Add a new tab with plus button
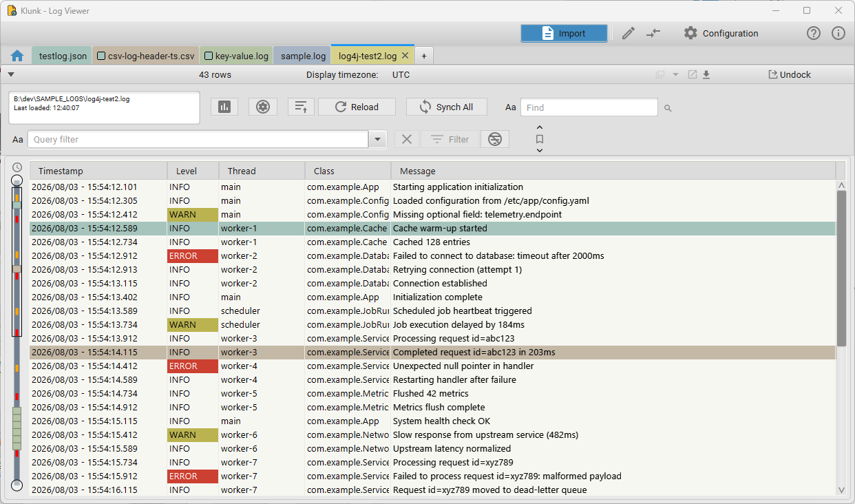This screenshot has height=504, width=855. click(423, 56)
